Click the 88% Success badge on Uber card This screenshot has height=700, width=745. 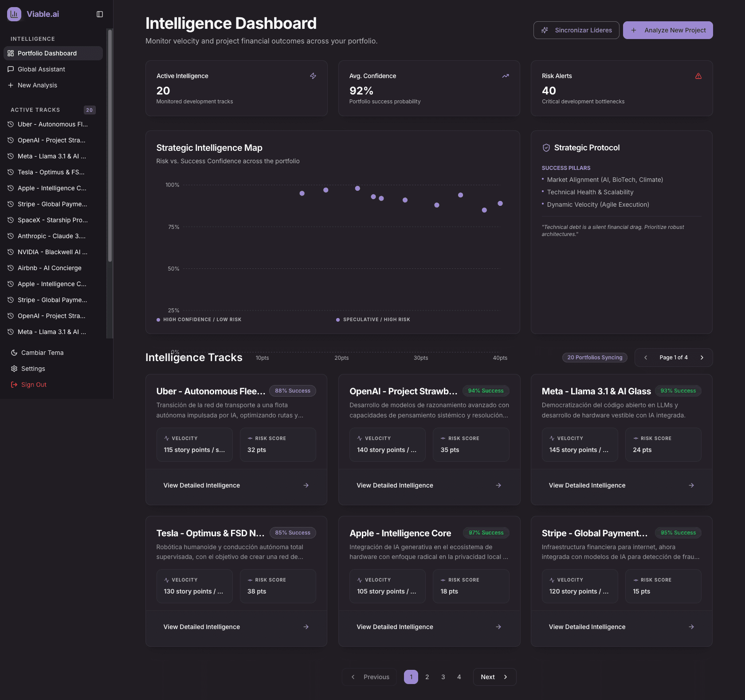(x=293, y=391)
